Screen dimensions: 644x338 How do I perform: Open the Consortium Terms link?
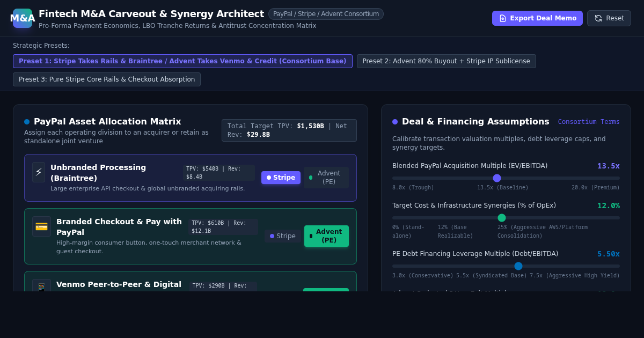pos(589,122)
